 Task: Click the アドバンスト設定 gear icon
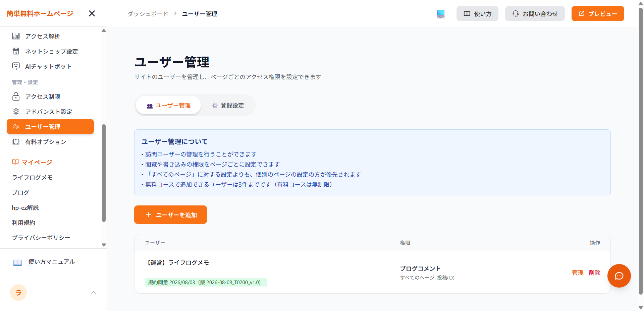pyautogui.click(x=16, y=111)
